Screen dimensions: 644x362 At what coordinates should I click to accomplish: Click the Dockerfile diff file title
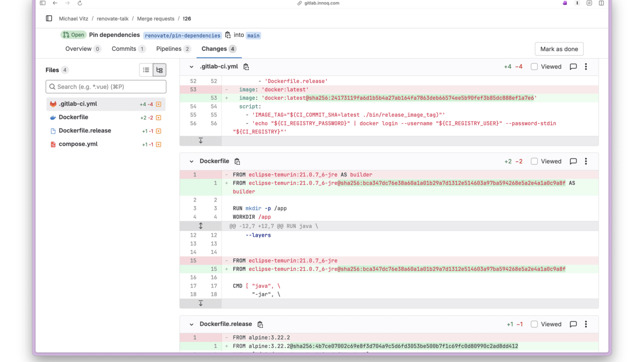point(215,161)
